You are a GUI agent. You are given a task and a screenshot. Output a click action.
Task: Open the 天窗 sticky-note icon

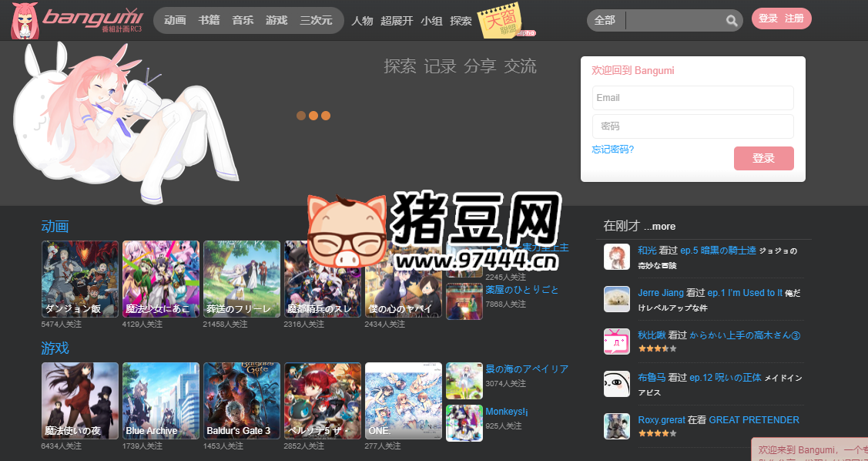pyautogui.click(x=498, y=21)
